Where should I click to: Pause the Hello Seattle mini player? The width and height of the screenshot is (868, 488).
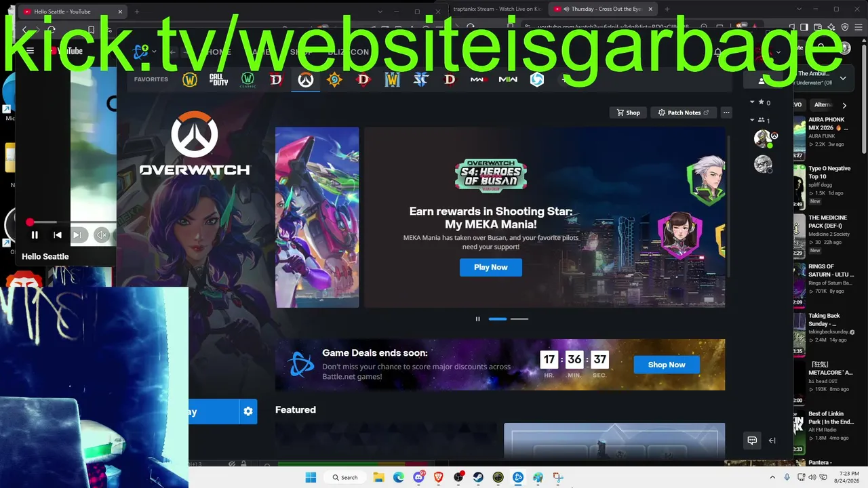click(x=35, y=235)
